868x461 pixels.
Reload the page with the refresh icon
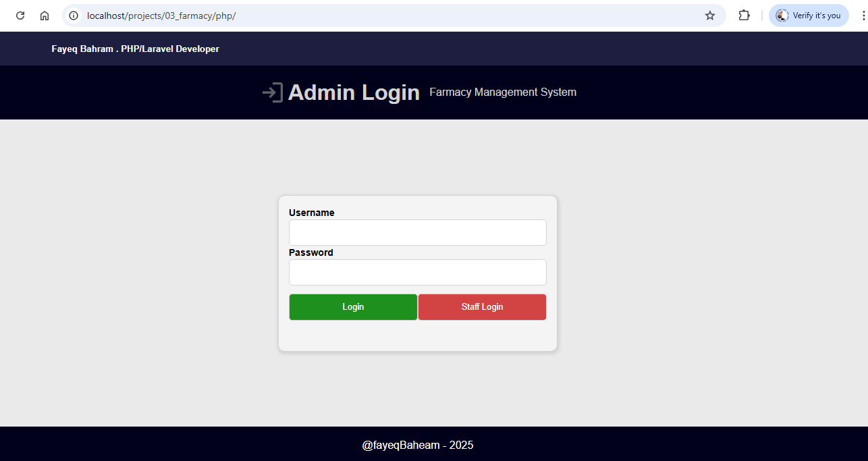[x=20, y=16]
